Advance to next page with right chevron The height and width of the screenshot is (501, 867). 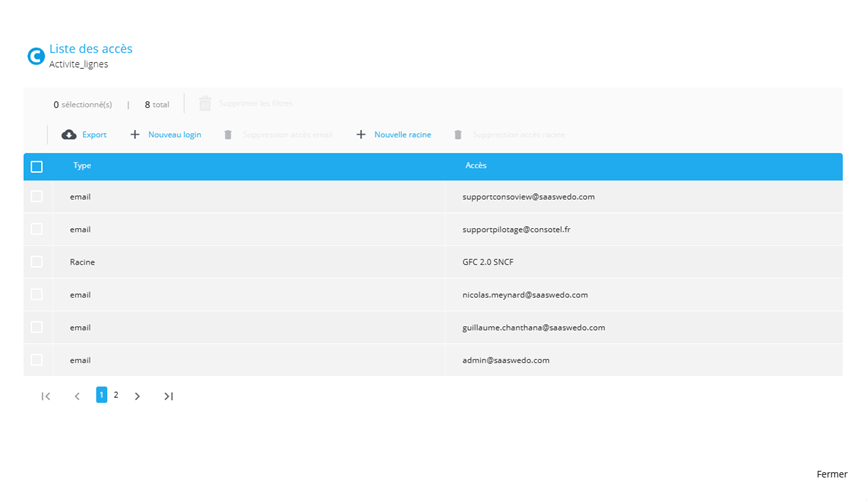[138, 396]
